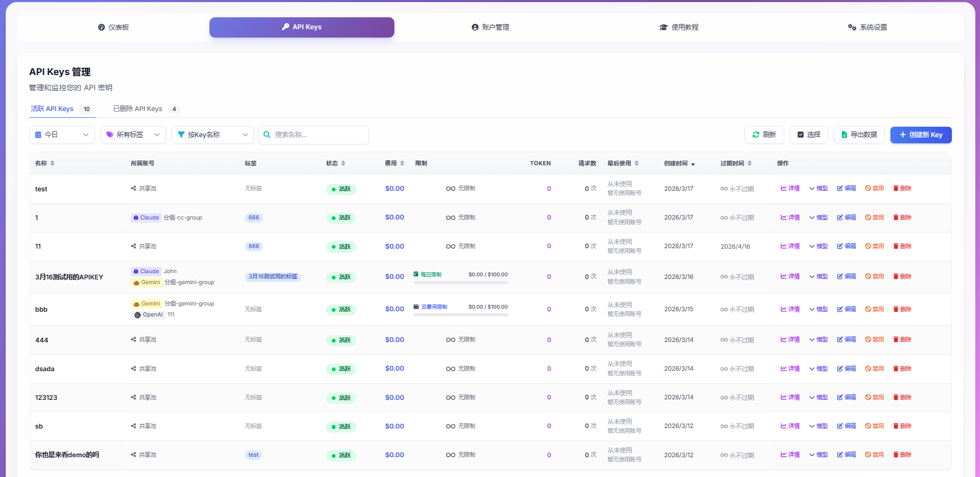This screenshot has width=980, height=477.
Task: Open the 今日 date range dropdown
Action: click(62, 135)
